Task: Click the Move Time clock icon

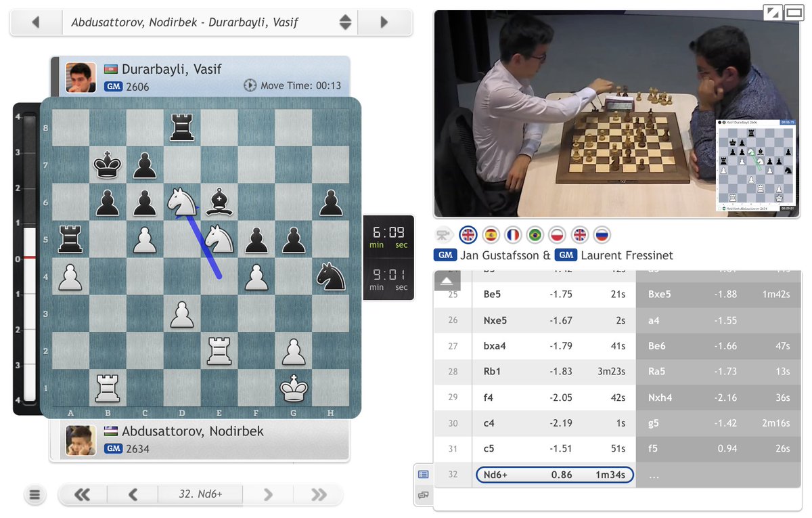Action: [250, 86]
